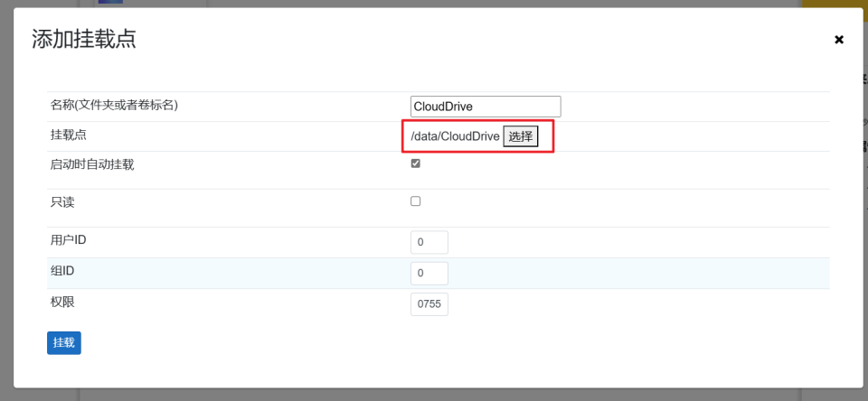
Task: Click the 添加挂载点 dialog title
Action: [x=84, y=39]
